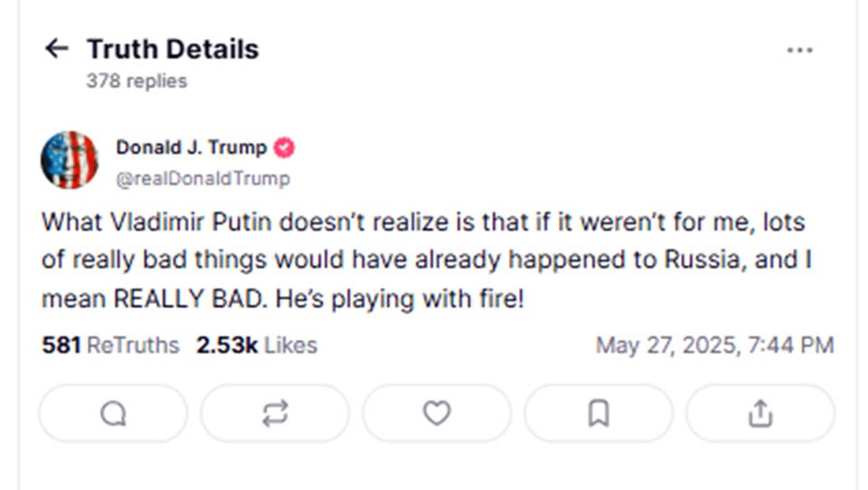Click the reply speech bubble icon

coord(113,413)
